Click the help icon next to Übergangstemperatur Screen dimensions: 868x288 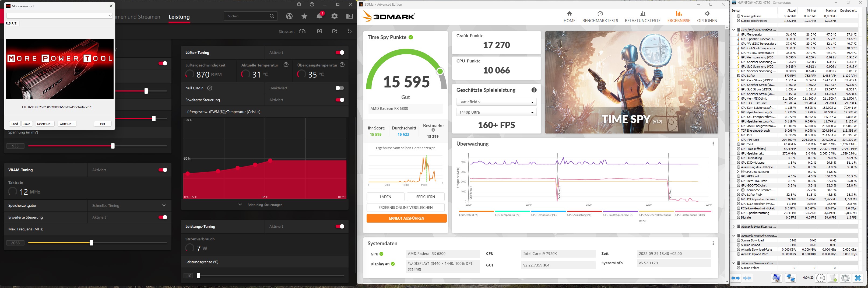342,65
